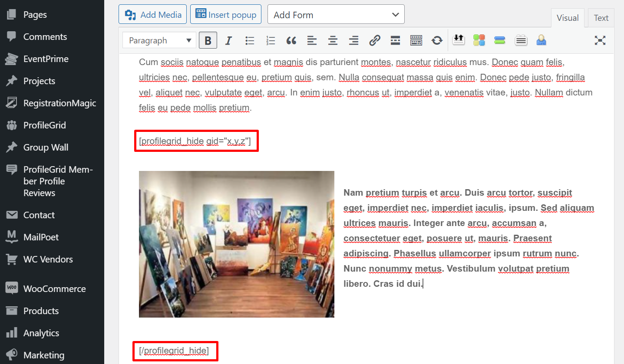Screen dimensions: 624x364
Task: Toggle italic text formatting
Action: pyautogui.click(x=228, y=41)
